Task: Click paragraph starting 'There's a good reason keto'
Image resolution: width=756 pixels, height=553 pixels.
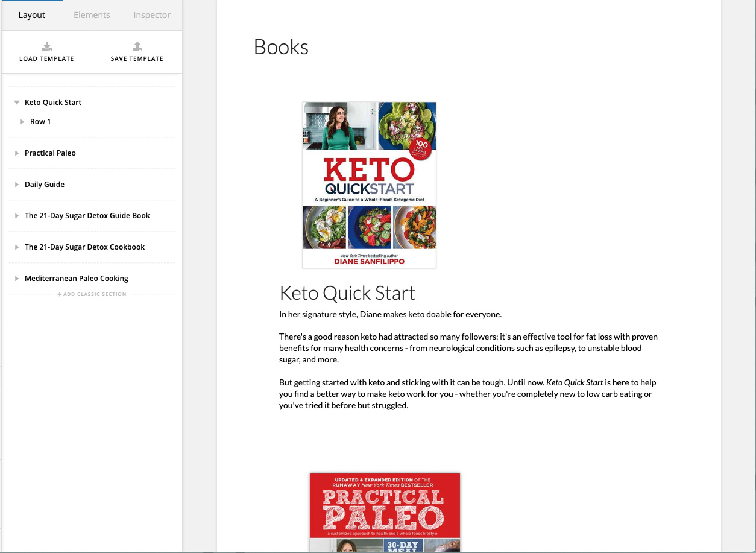Action: click(x=468, y=348)
